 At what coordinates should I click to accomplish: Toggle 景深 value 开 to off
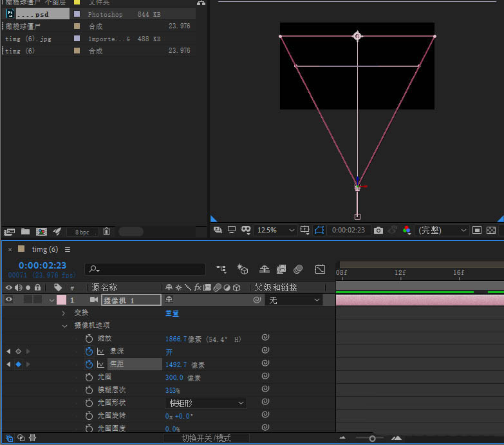coord(169,352)
